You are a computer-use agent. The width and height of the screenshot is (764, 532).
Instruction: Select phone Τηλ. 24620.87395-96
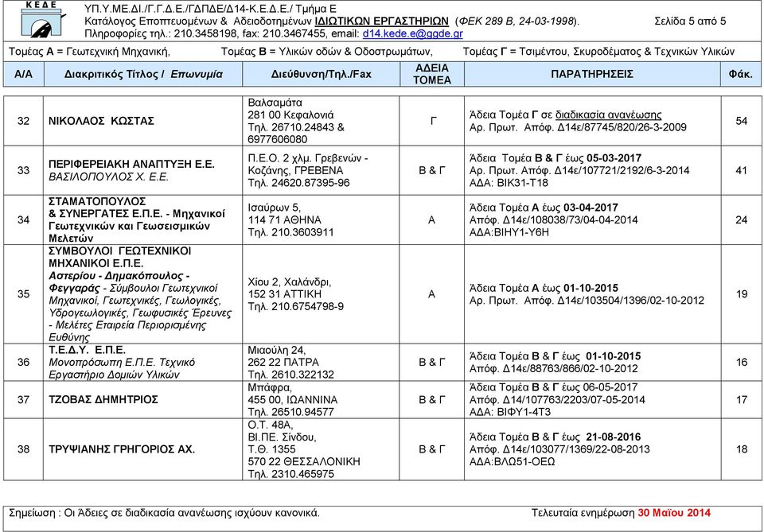pyautogui.click(x=298, y=183)
